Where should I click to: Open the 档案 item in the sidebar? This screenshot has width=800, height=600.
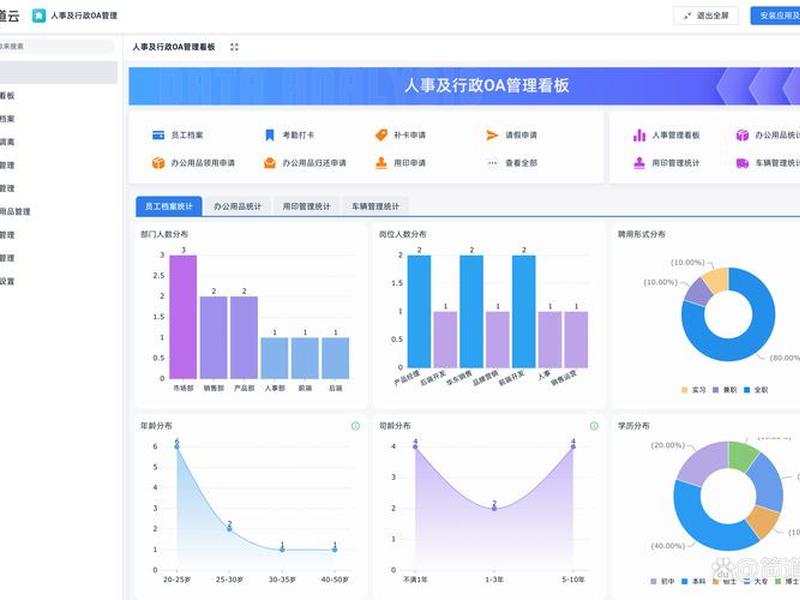point(7,119)
